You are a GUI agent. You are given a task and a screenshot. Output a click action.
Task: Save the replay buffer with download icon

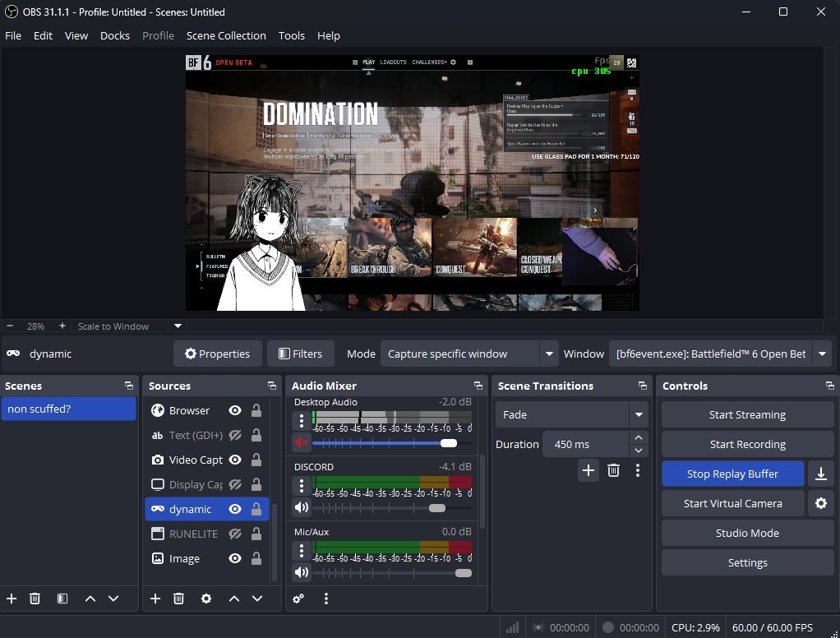tap(819, 474)
